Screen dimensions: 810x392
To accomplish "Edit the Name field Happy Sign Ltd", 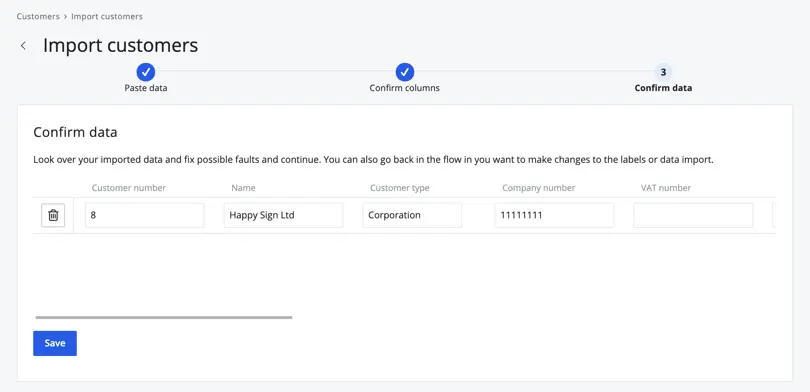I will [x=284, y=215].
